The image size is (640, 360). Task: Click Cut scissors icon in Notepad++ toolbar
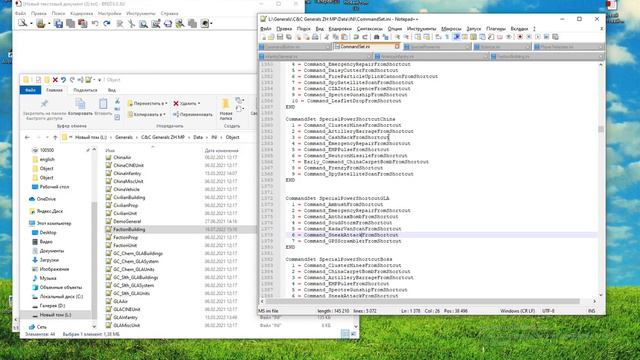[x=327, y=37]
